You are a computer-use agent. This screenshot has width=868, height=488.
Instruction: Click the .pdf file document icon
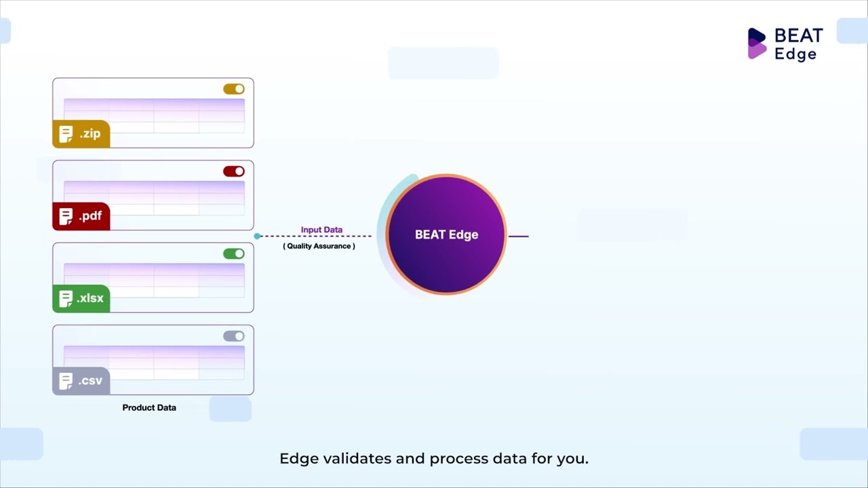pos(66,217)
